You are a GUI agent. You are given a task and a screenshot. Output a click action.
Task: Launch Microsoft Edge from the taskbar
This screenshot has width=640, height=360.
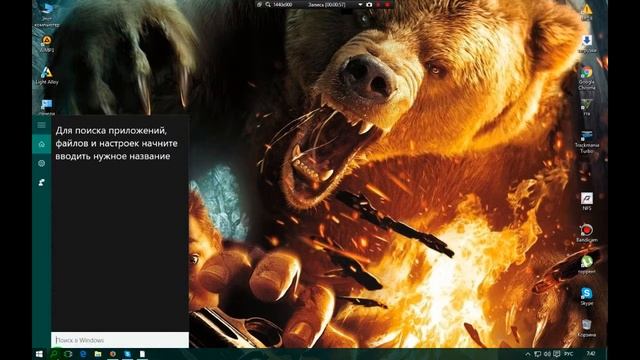[83, 354]
